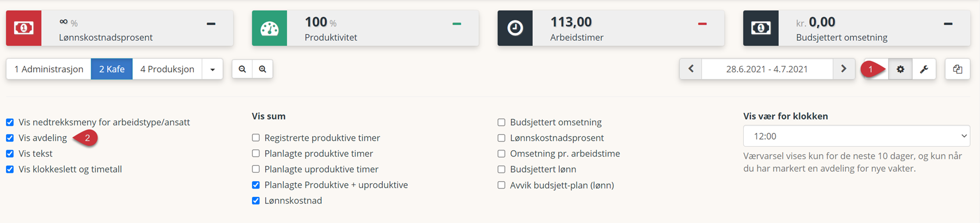Enable Registrerte produktive timer checkbox
This screenshot has height=223, width=980.
click(256, 138)
